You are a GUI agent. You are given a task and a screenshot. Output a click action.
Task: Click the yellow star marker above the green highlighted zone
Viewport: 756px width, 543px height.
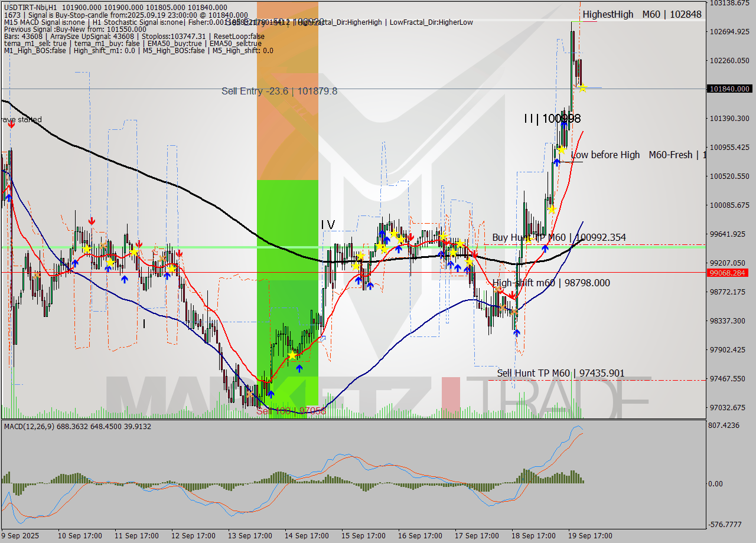coord(292,355)
